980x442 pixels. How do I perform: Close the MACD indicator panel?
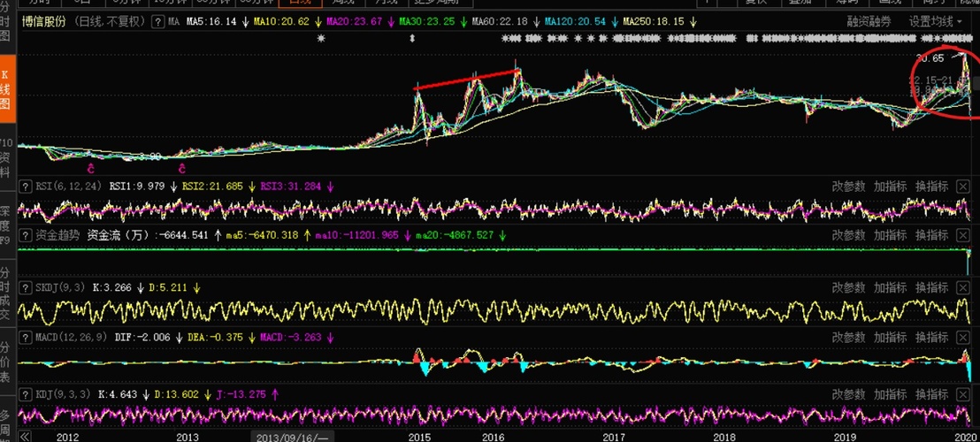pyautogui.click(x=962, y=338)
